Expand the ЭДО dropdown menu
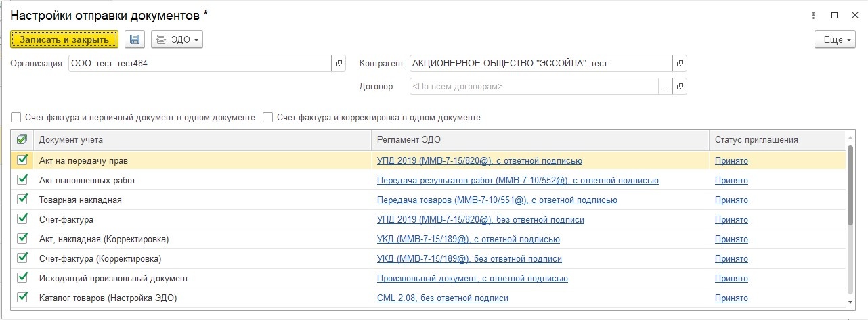Screen dimensions: 868x320 click(177, 40)
